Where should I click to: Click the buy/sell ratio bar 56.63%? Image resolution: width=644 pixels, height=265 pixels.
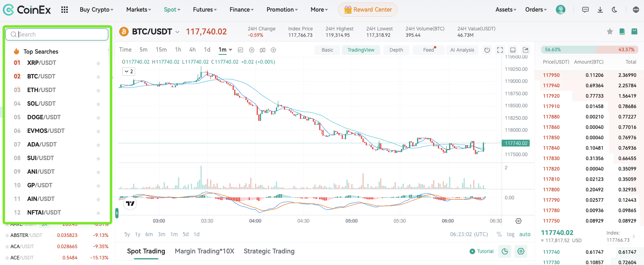coord(589,50)
